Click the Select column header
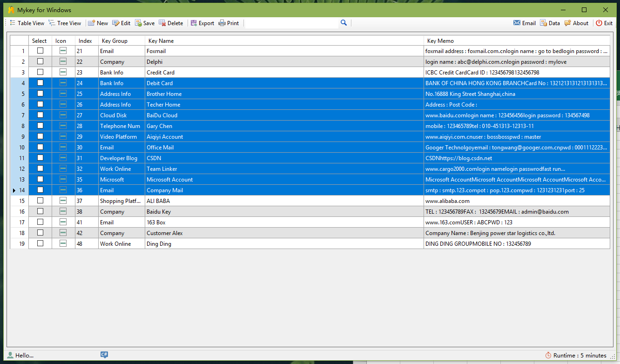 [40, 40]
